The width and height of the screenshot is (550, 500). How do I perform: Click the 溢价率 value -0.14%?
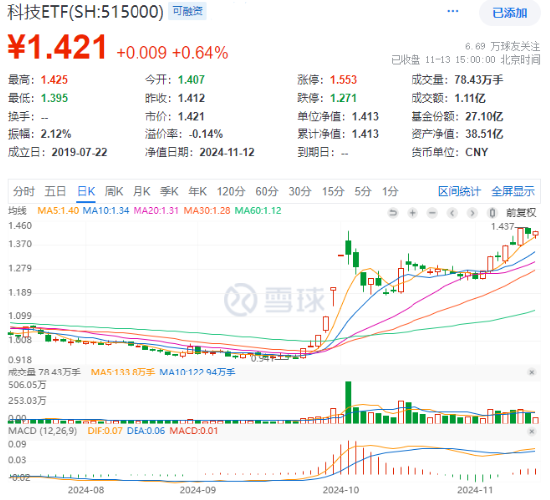pos(206,134)
